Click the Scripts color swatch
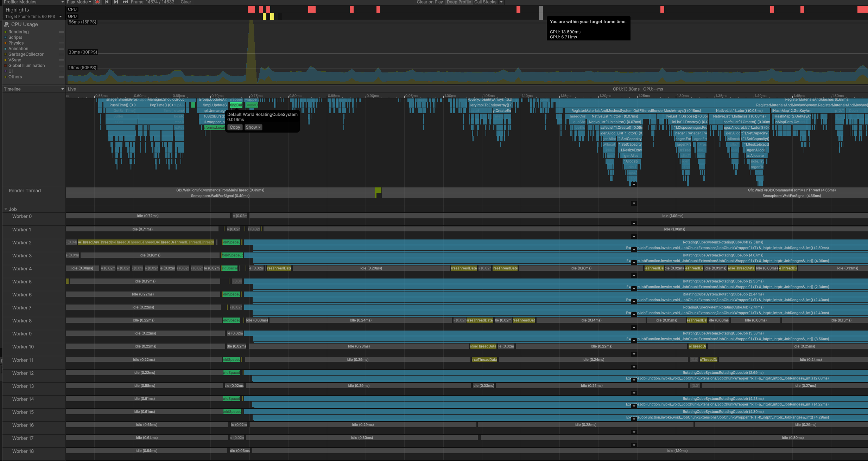This screenshot has height=461, width=868. click(x=6, y=38)
